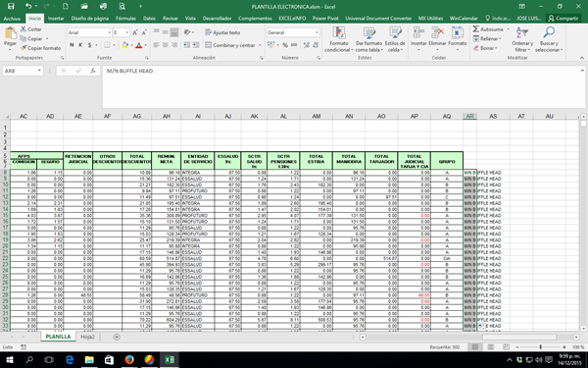Open the borders dropdown arrow
Screen dimensions: 588x368
pos(115,45)
